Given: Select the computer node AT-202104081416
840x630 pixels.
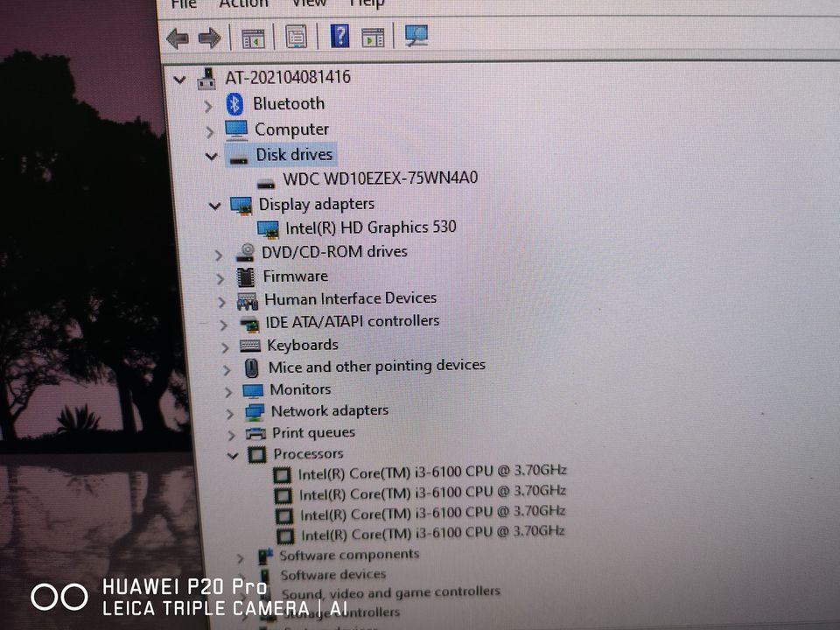Looking at the screenshot, I should [289, 78].
